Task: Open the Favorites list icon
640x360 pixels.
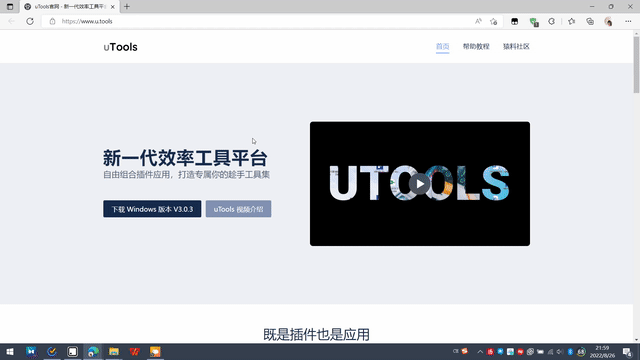Action: (571, 21)
